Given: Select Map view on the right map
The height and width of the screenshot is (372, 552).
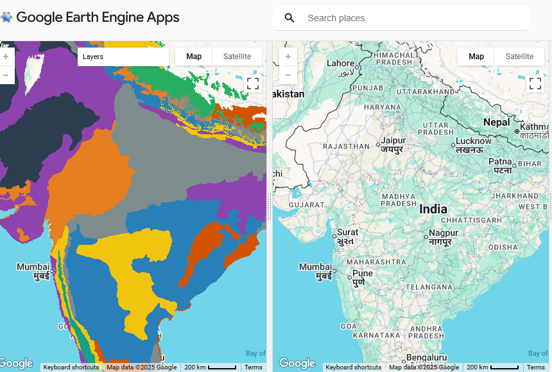Looking at the screenshot, I should pyautogui.click(x=476, y=56).
